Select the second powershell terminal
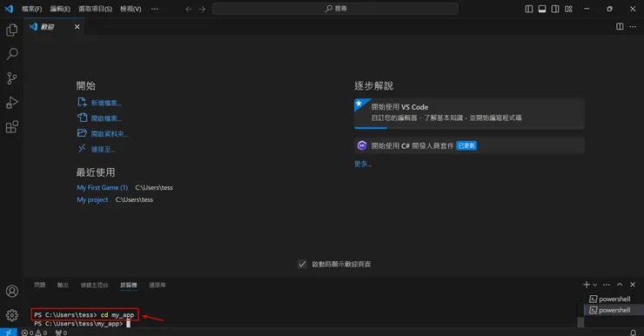The image size is (644, 336). point(614,310)
